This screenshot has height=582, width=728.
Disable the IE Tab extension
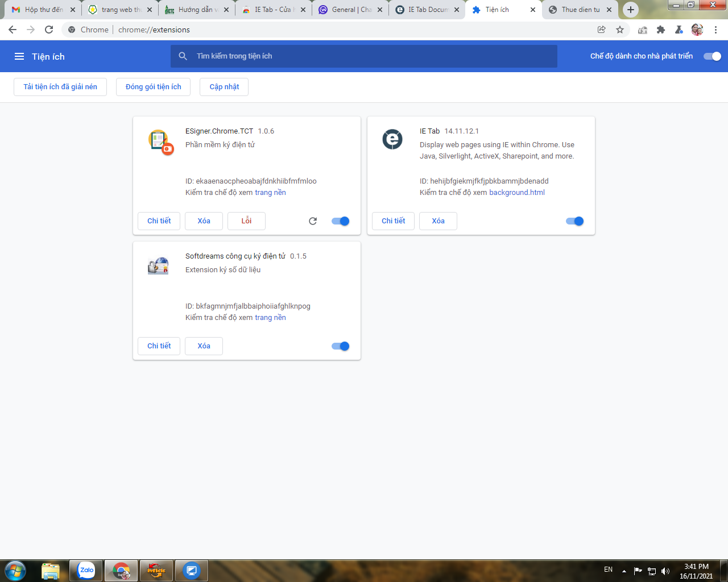click(x=575, y=221)
